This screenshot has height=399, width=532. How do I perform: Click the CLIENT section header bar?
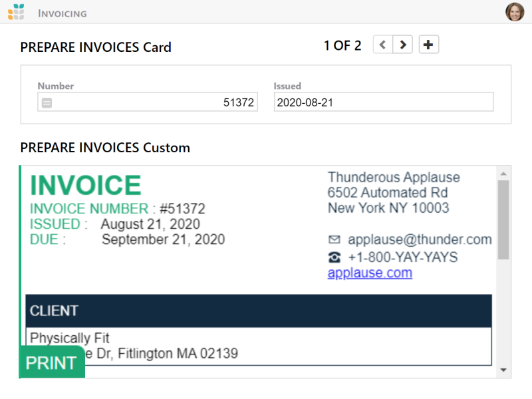click(258, 311)
